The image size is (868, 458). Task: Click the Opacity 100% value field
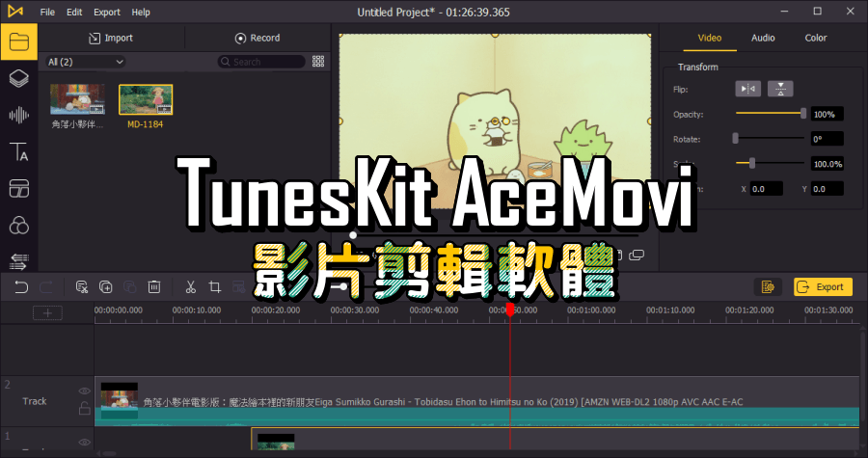pos(827,114)
